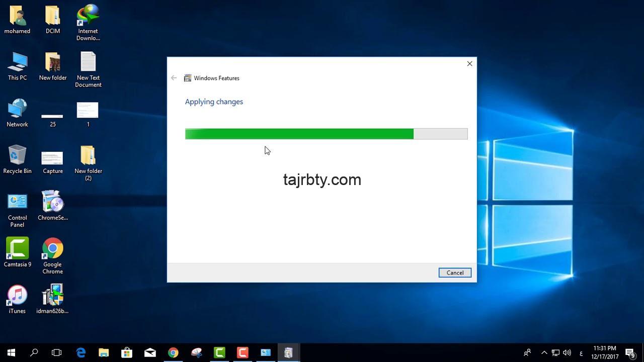644x362 pixels.
Task: Launch Internet Download Manager from the desktop
Action: point(88,15)
